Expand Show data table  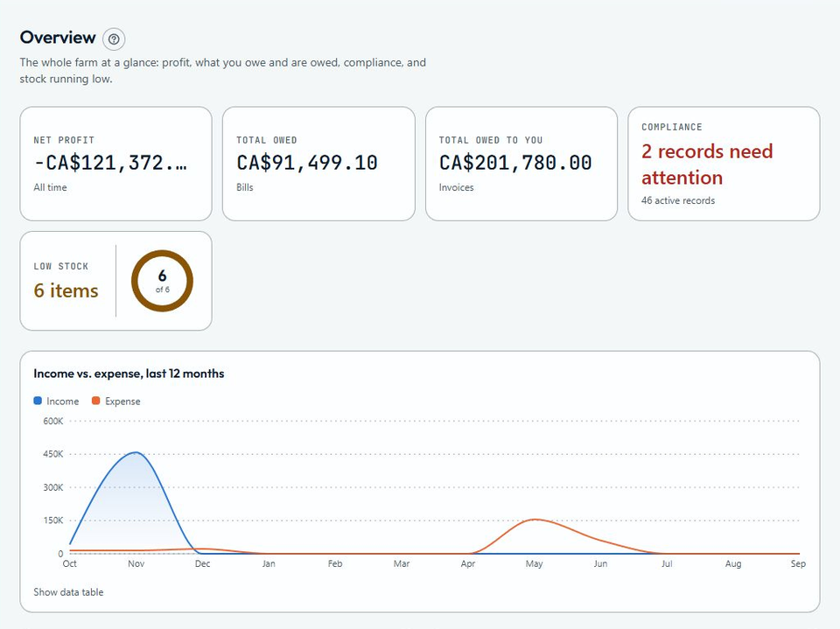click(x=68, y=592)
